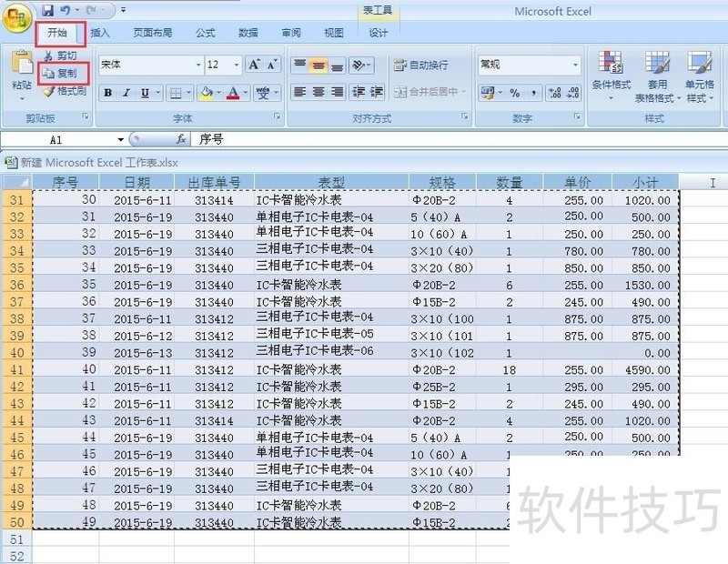Open 套用表格格式 table styles

[657, 76]
